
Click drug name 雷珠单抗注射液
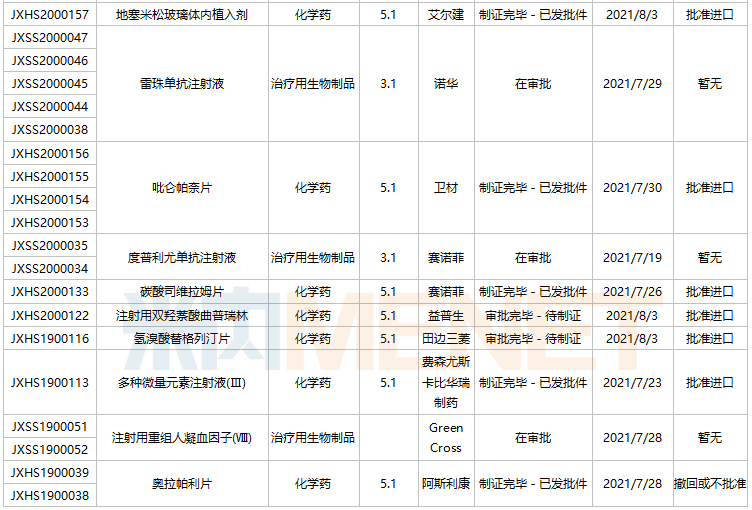click(182, 83)
